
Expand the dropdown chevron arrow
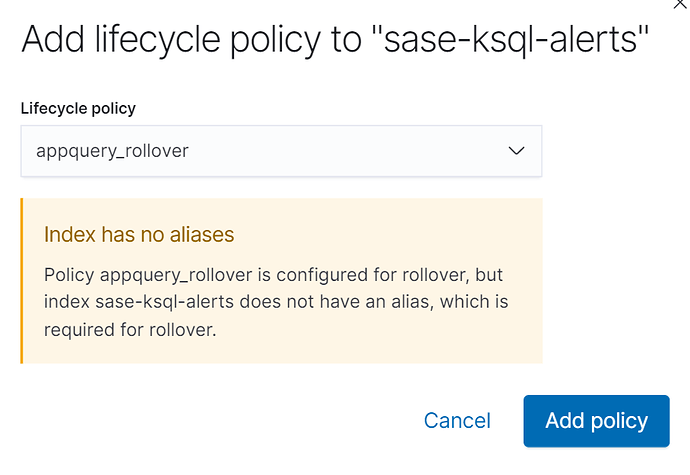click(516, 151)
